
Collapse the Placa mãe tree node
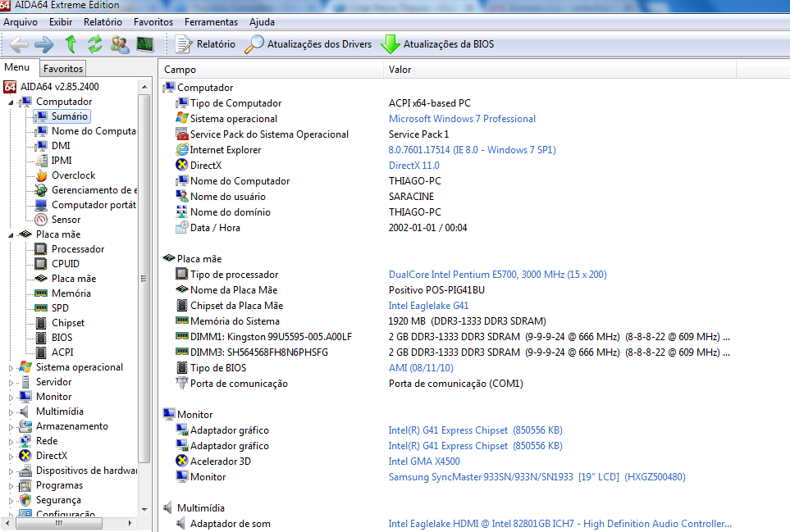pos(11,235)
